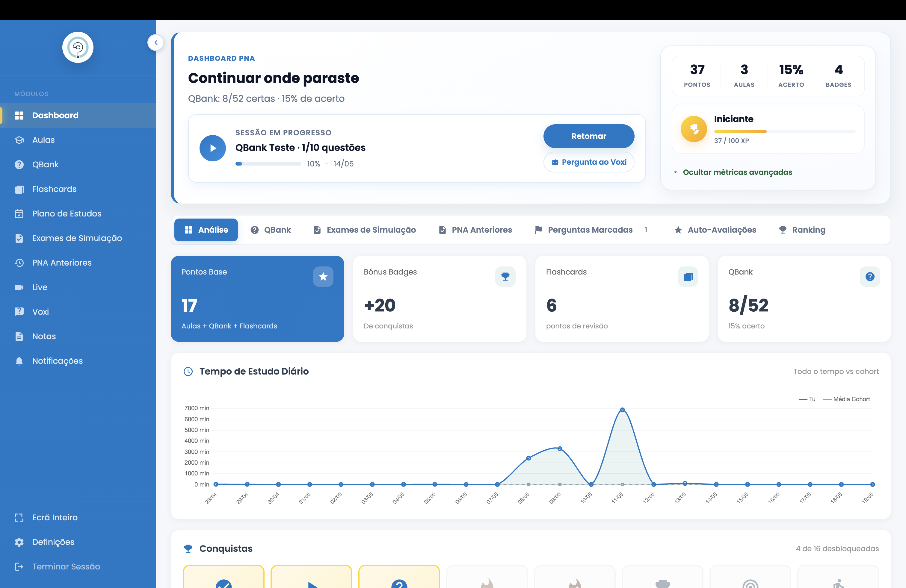The width and height of the screenshot is (906, 588).
Task: Click the Notas document icon in the sidebar
Action: tap(19, 336)
